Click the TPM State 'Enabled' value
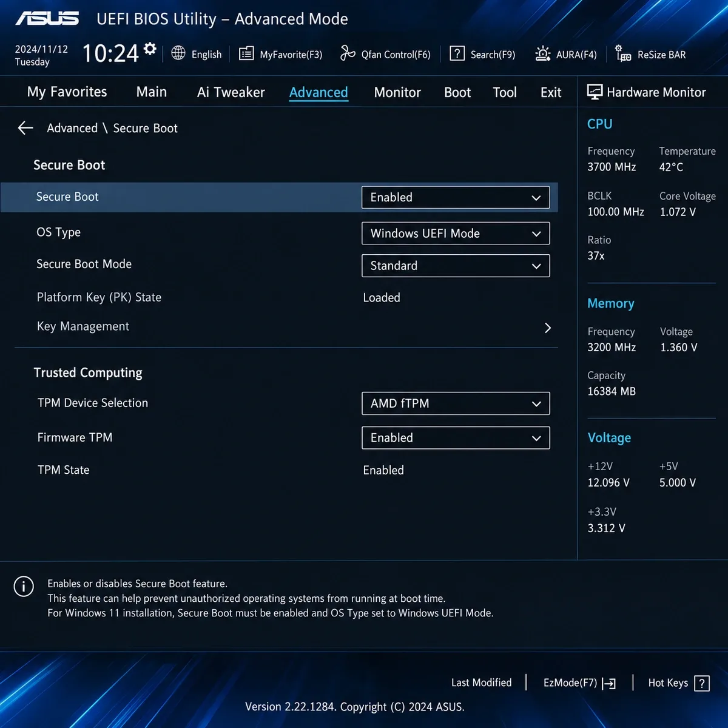 coord(383,470)
